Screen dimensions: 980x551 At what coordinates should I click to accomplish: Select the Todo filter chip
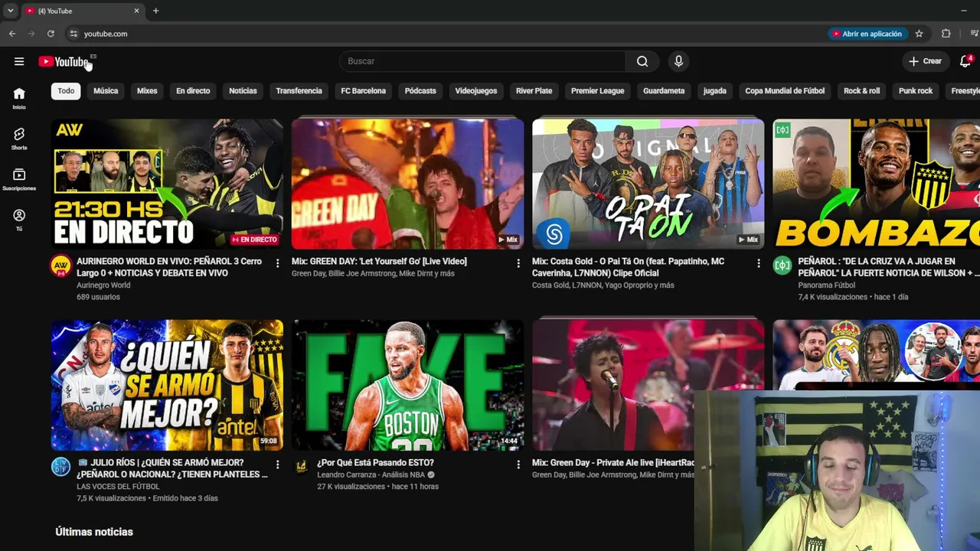click(66, 91)
